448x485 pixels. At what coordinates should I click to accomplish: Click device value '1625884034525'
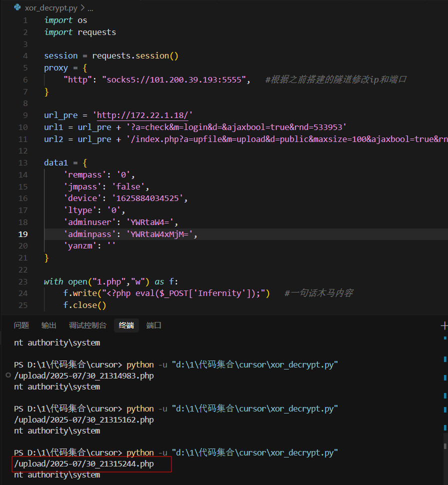pos(147,198)
